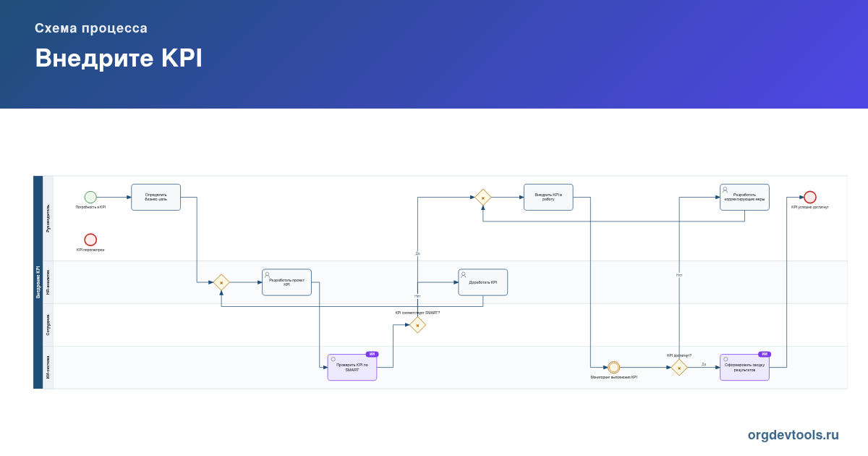Open the orgdevtools.ru link
Viewport: 868px width, 456px height.
click(793, 435)
